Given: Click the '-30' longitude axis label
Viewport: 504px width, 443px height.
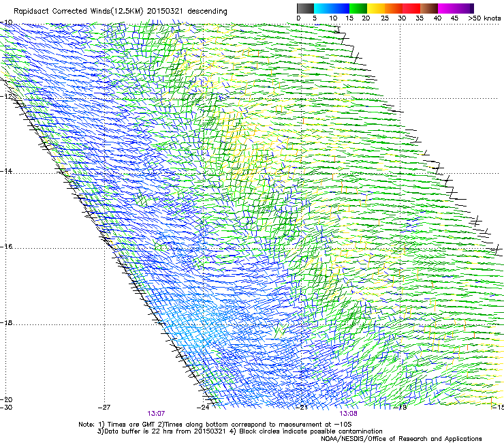Looking at the screenshot, I should pyautogui.click(x=6, y=408).
